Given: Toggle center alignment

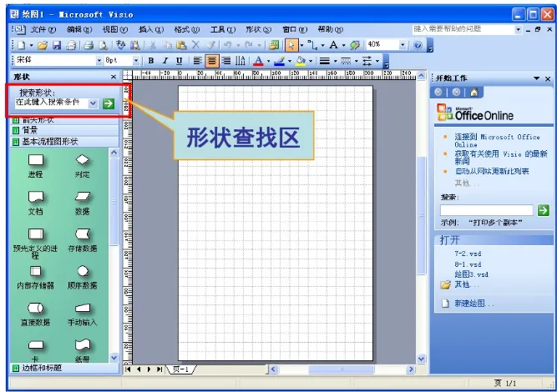Looking at the screenshot, I should pos(212,61).
